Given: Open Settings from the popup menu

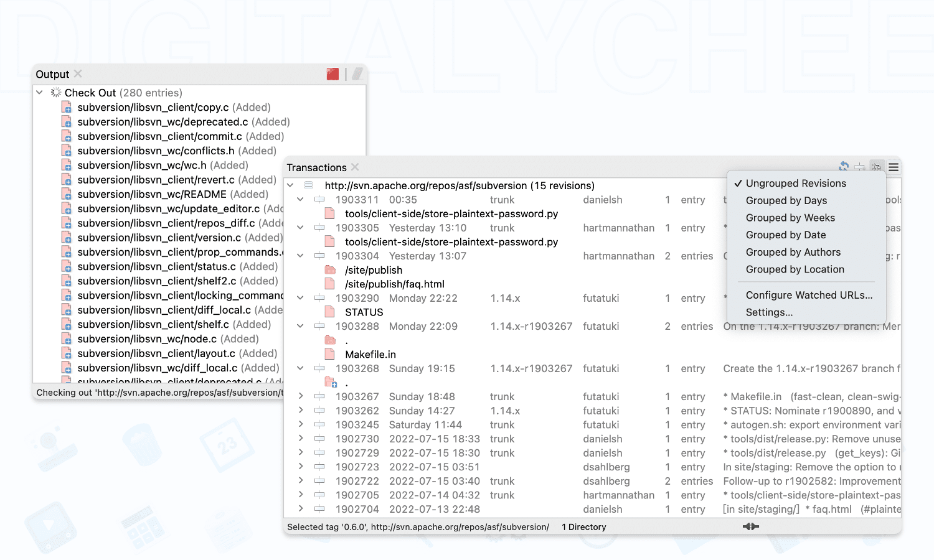Looking at the screenshot, I should click(769, 312).
